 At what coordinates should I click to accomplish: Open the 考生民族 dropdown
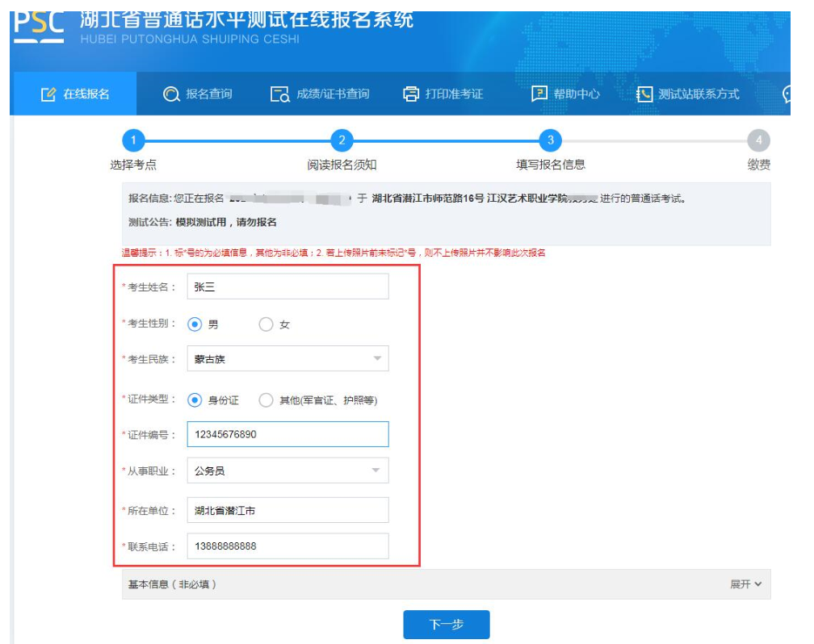tap(287, 359)
